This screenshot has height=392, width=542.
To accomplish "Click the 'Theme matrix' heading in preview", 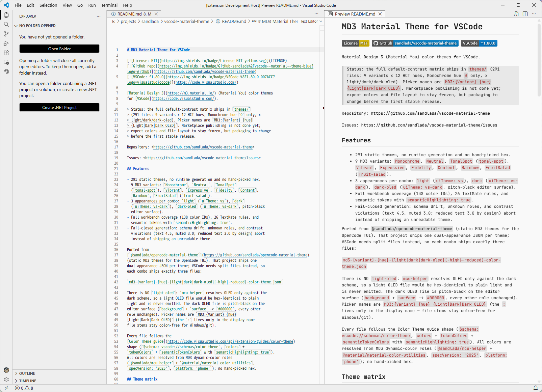I will pos(363,377).
